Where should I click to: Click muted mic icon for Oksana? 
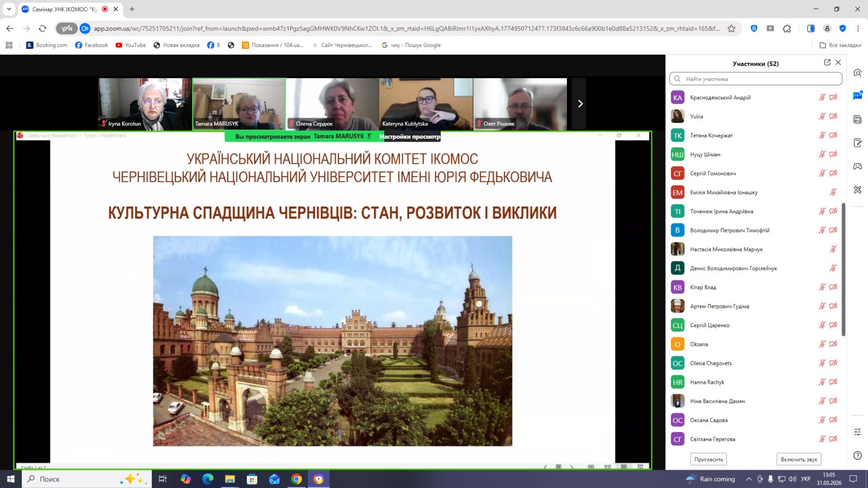click(x=822, y=344)
